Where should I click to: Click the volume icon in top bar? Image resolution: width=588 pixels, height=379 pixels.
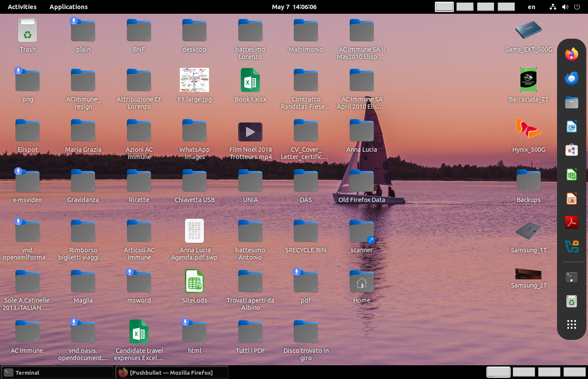pyautogui.click(x=565, y=6)
